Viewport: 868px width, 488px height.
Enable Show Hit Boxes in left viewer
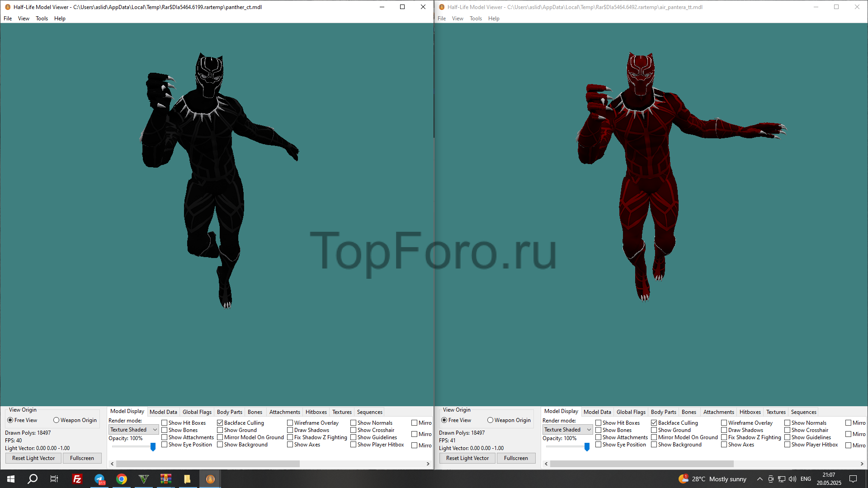point(165,423)
